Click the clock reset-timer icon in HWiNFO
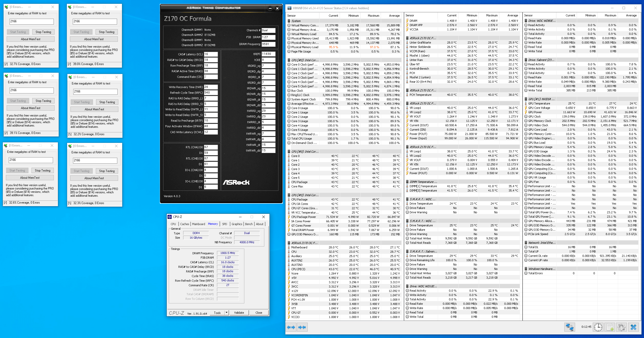644x338 pixels. point(598,327)
